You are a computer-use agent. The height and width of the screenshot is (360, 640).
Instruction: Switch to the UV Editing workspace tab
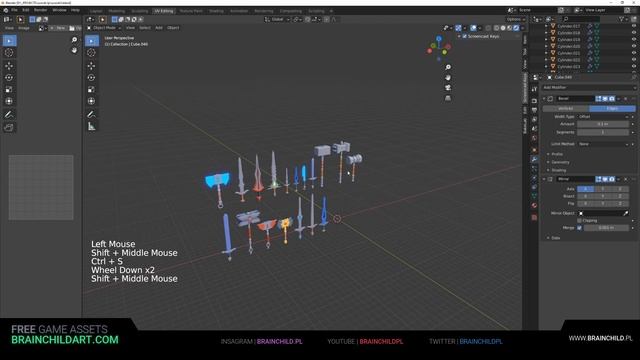click(x=164, y=11)
